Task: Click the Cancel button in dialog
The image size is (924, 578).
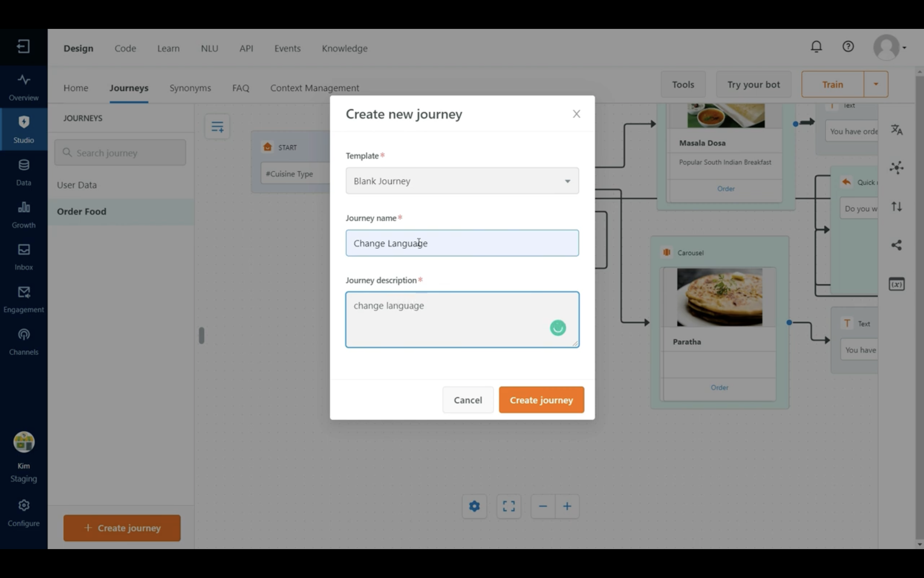Action: coord(468,400)
